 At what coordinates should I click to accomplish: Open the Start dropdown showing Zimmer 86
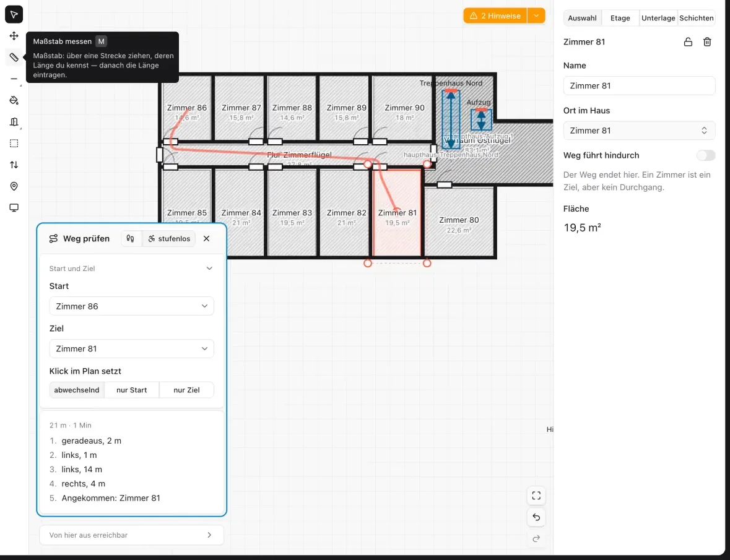pos(132,306)
